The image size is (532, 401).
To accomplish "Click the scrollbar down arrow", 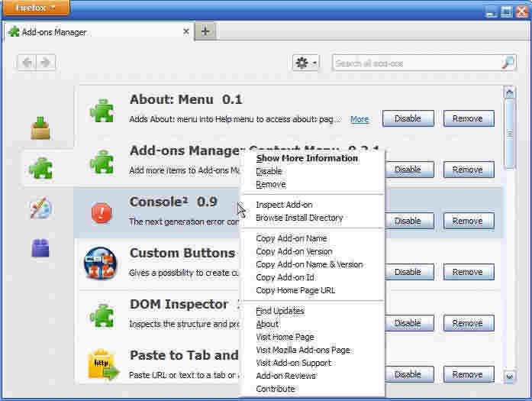I will tap(509, 377).
